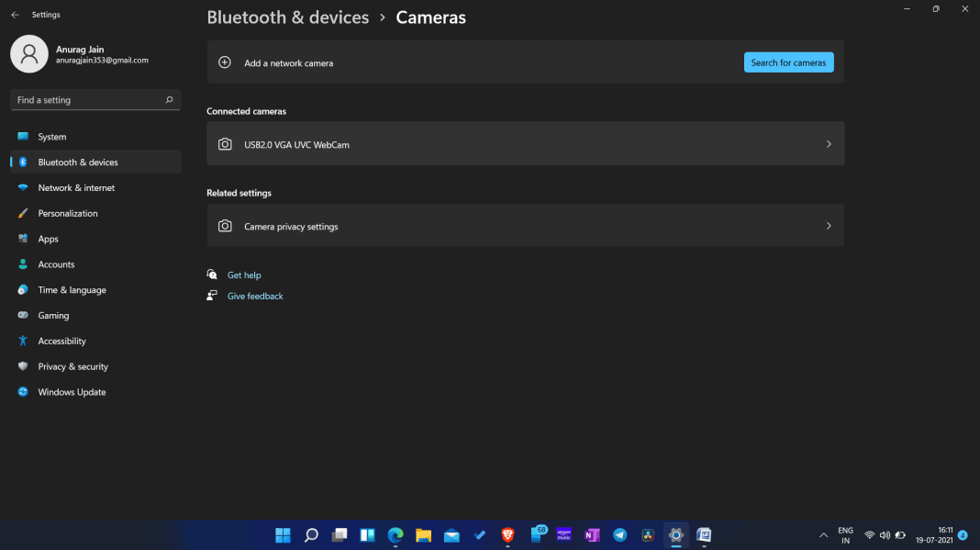The height and width of the screenshot is (550, 980).
Task: Click the camera icon on USB2.0 VGA UVC WebCam
Action: [x=225, y=143]
